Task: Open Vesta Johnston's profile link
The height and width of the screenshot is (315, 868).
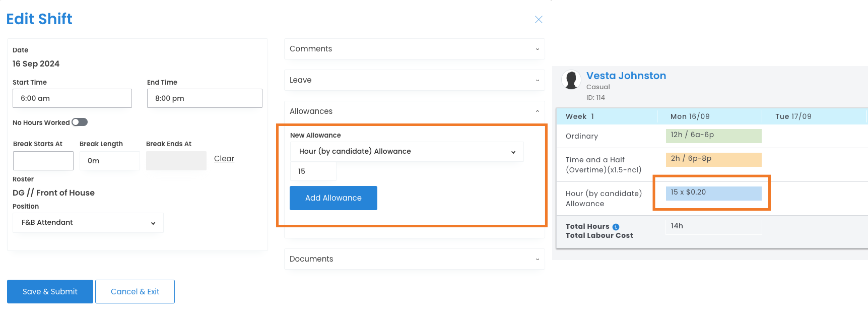Action: (626, 76)
